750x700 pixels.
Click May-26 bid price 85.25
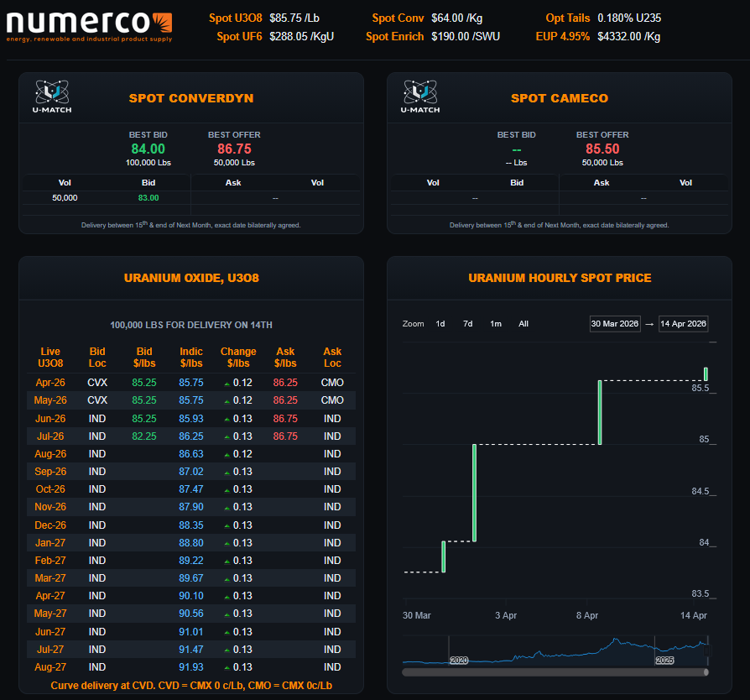(x=144, y=400)
